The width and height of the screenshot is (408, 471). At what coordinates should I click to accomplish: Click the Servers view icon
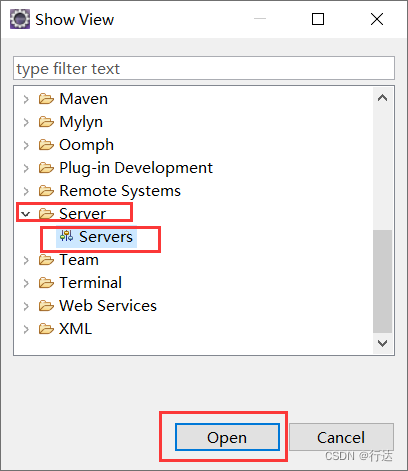[66, 236]
